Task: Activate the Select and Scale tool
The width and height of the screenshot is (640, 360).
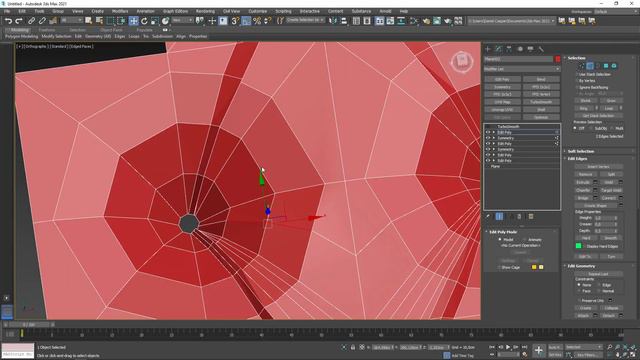Action: 154,21
